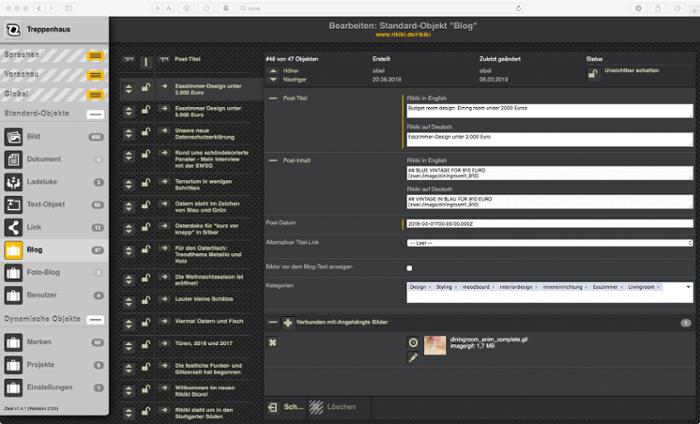Open post 'Terrarium in wenigen Schritten' via arrow
Image resolution: width=700 pixels, height=424 pixels.
tap(164, 182)
